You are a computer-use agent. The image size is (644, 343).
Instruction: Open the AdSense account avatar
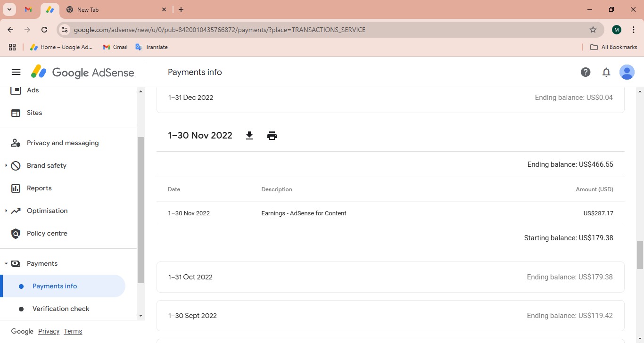pyautogui.click(x=627, y=72)
